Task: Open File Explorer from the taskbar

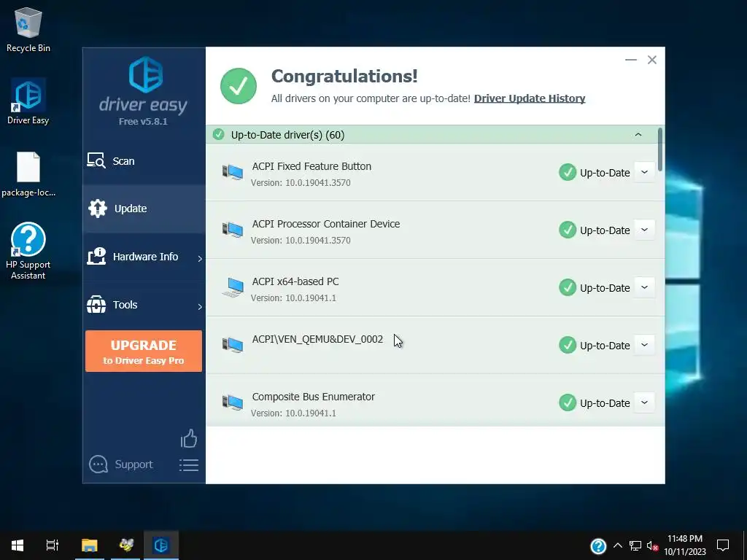Action: pos(89,545)
